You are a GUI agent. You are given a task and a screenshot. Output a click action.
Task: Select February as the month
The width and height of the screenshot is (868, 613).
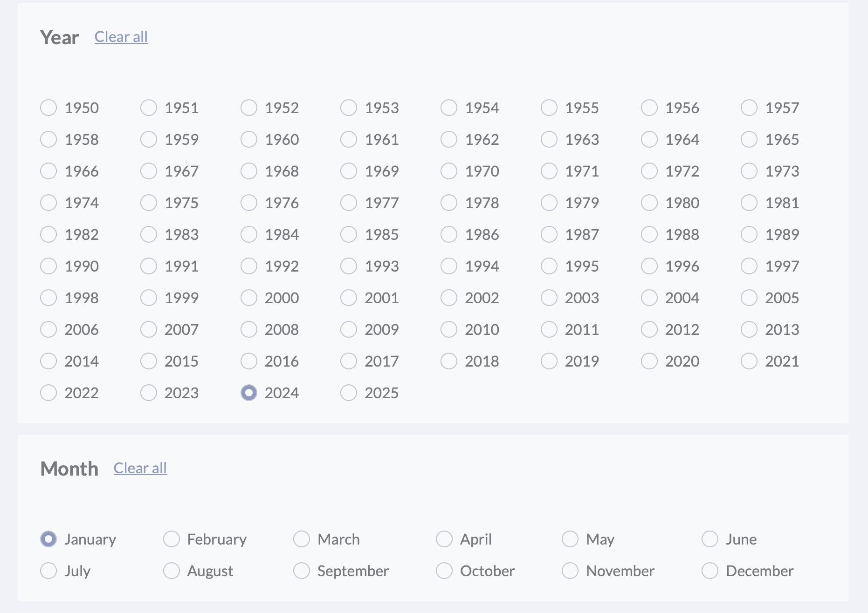pyautogui.click(x=172, y=539)
